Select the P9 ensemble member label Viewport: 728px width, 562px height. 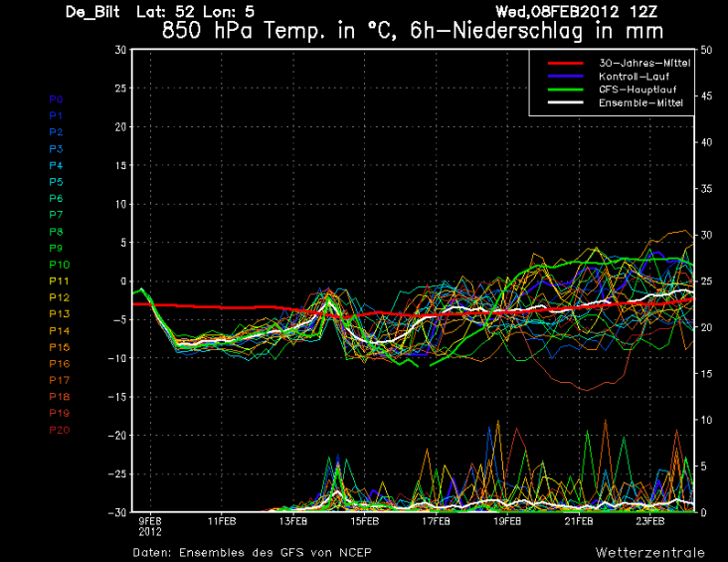tap(56, 248)
